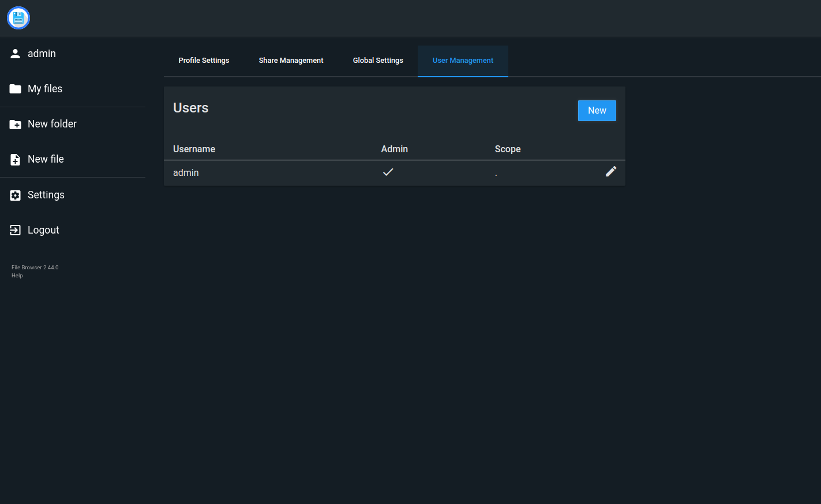Click the File Browser 2.44.0 version link
821x504 pixels.
(x=35, y=268)
